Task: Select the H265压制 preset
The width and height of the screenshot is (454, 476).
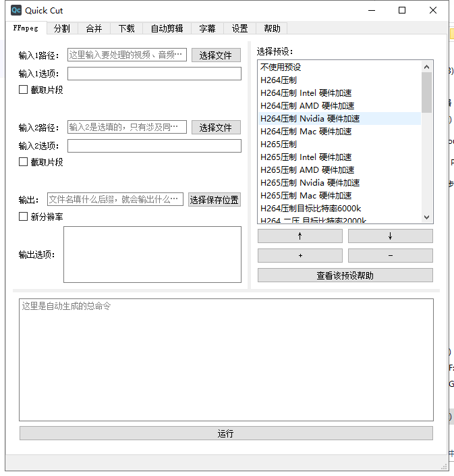Action: click(x=339, y=144)
